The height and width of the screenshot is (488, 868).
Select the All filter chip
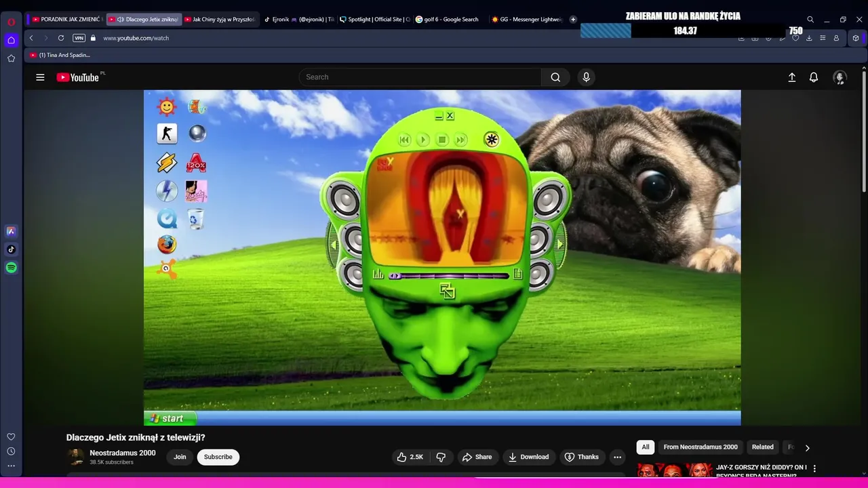(646, 447)
